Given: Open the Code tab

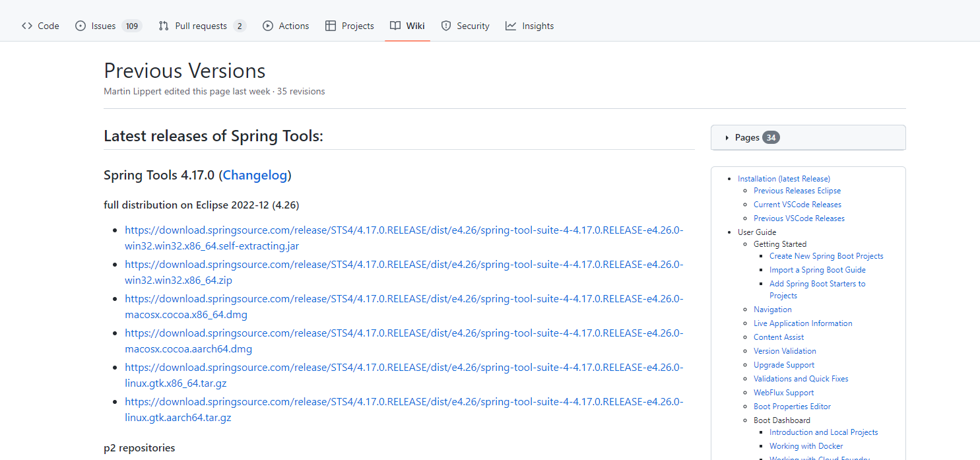Looking at the screenshot, I should (x=40, y=26).
